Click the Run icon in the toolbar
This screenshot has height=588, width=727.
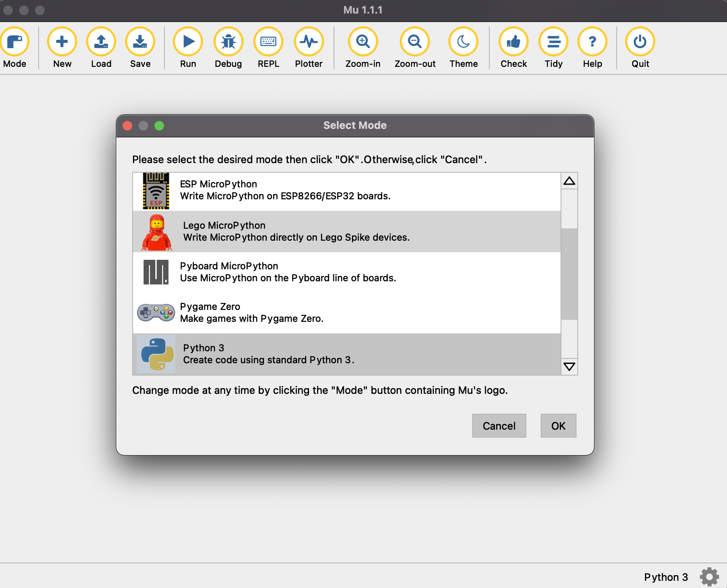pos(188,41)
